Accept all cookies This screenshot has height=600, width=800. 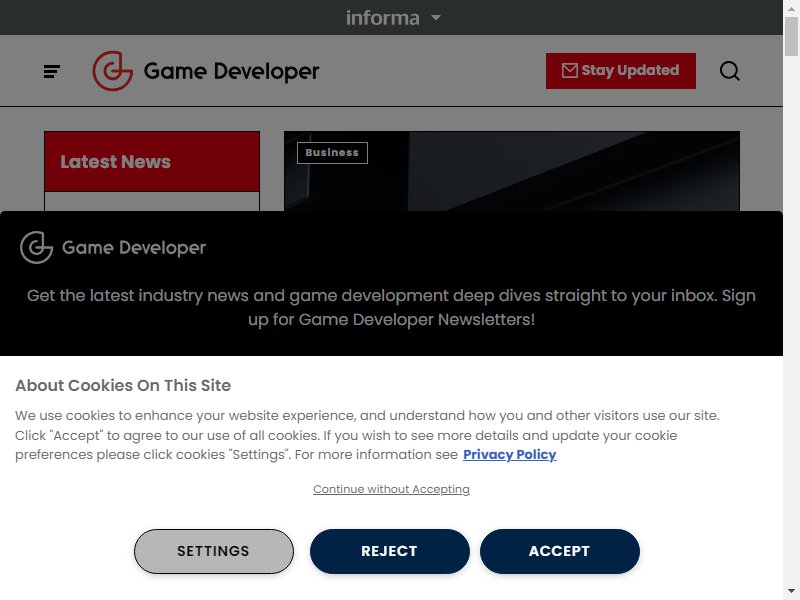point(560,551)
